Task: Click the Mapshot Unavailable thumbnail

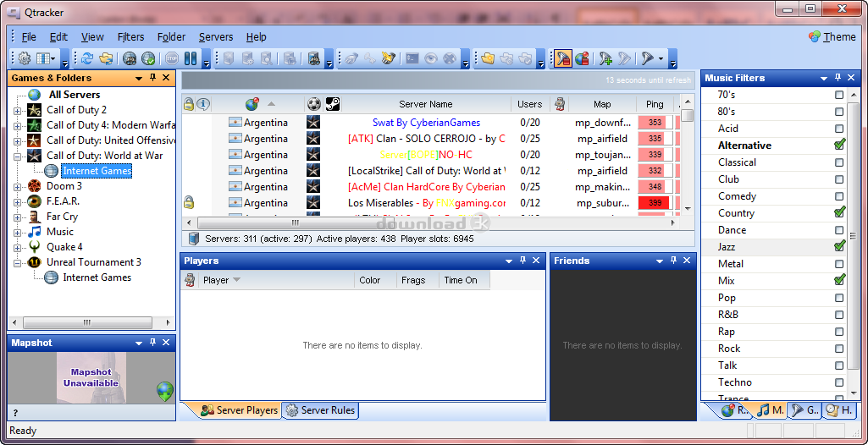Action: 91,377
